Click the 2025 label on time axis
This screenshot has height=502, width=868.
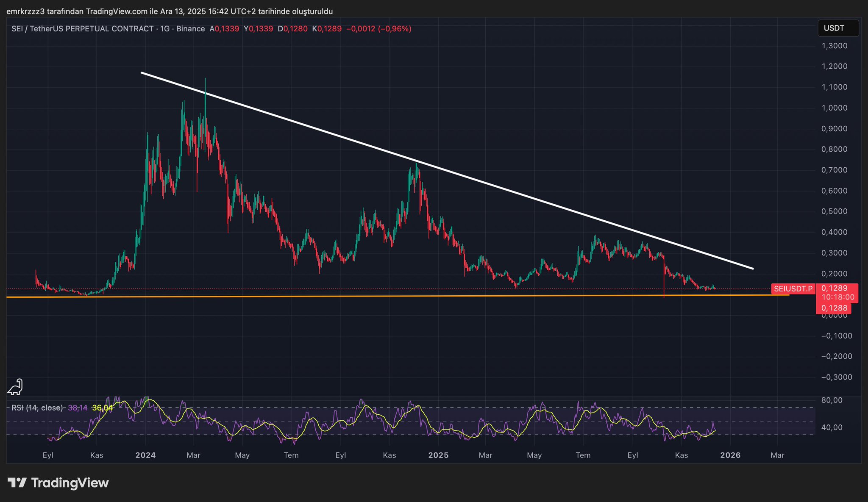pos(438,455)
